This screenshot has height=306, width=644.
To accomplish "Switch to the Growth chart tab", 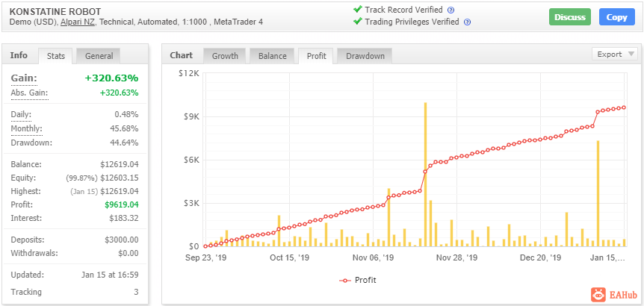I will click(225, 56).
